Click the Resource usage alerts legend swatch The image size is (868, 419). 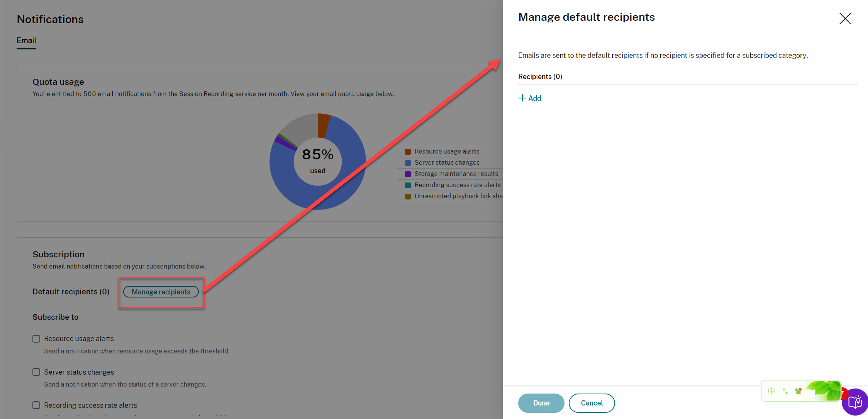pyautogui.click(x=408, y=152)
